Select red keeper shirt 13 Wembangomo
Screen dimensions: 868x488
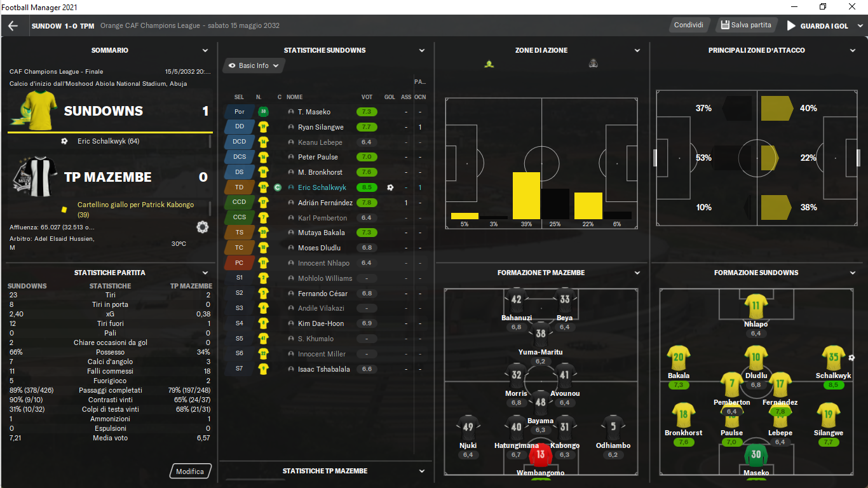coord(541,455)
